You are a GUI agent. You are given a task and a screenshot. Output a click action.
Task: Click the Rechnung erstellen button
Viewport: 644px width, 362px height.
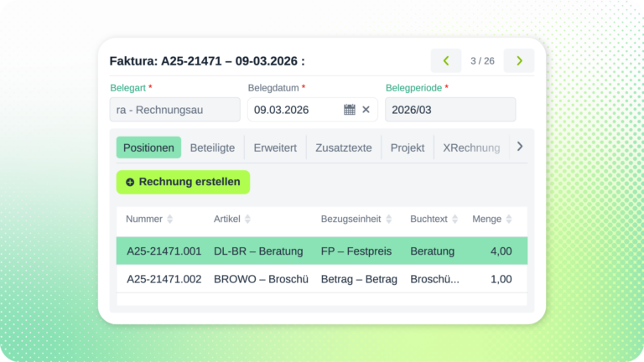click(x=183, y=182)
